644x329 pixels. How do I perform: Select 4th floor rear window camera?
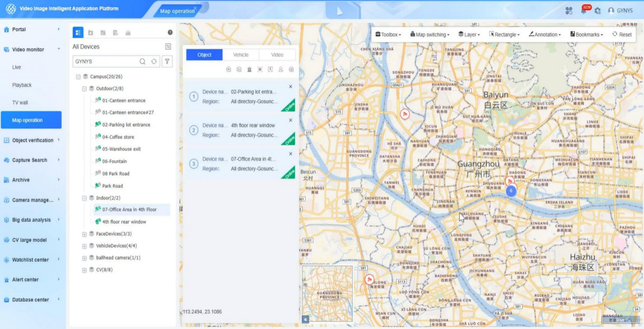pos(124,222)
